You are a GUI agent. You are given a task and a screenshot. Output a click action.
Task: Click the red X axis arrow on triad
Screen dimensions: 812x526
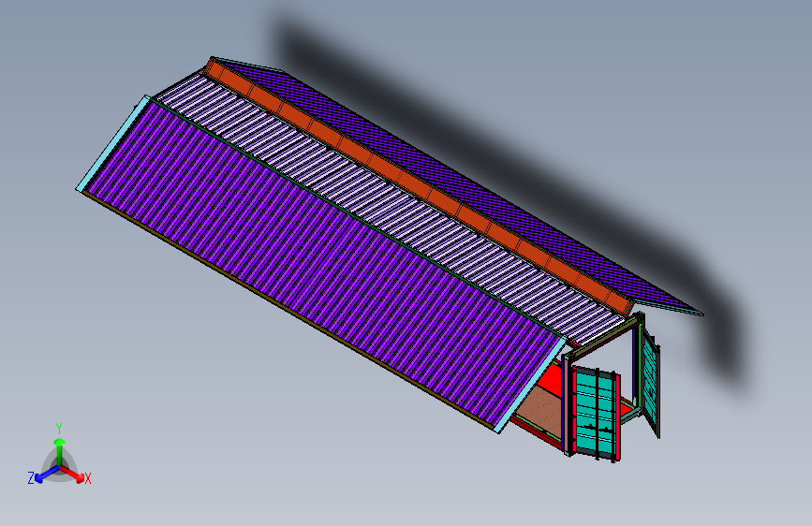[72, 475]
